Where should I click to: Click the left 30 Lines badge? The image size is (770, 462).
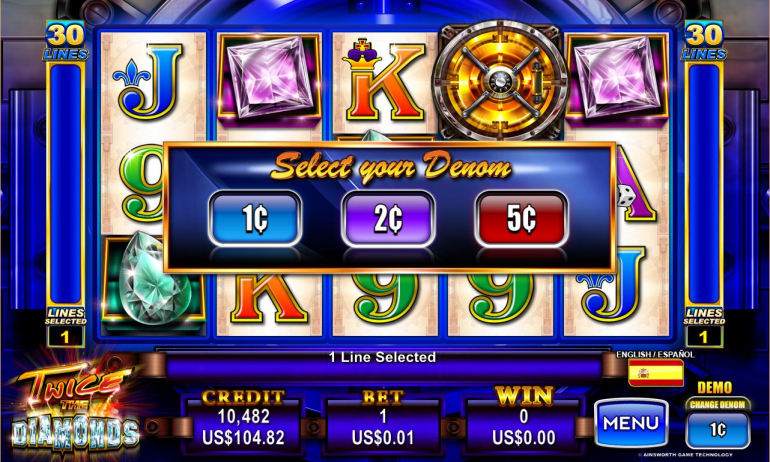point(65,41)
